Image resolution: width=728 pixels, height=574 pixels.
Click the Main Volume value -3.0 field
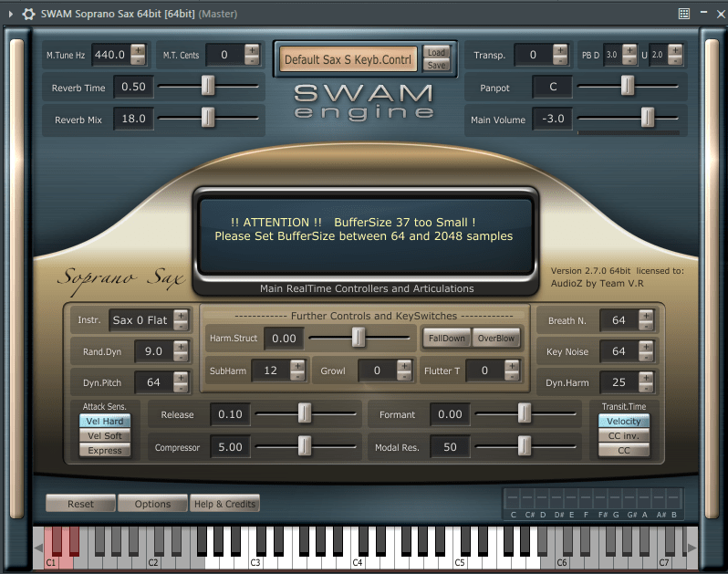[x=553, y=119]
